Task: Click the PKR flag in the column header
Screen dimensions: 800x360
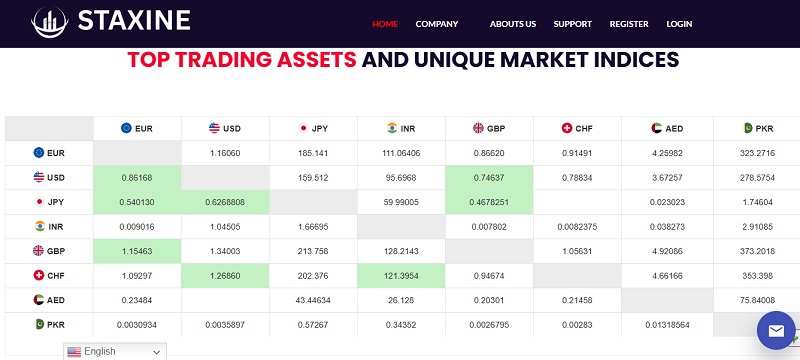Action: [x=748, y=128]
